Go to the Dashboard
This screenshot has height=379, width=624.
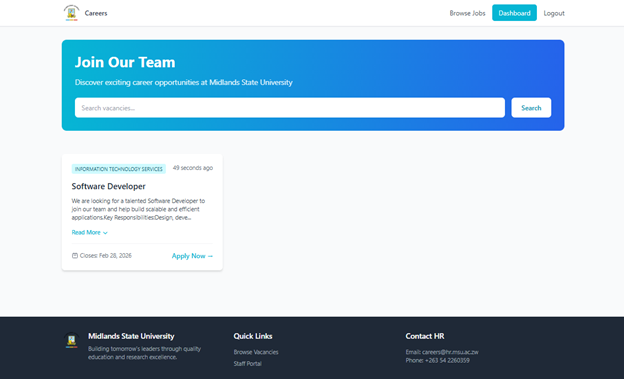point(514,13)
